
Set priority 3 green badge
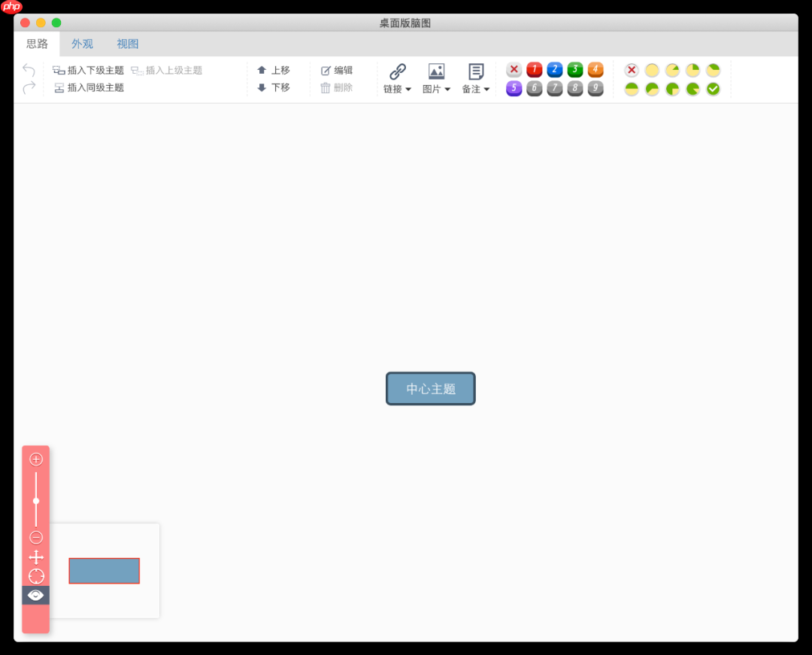point(575,69)
